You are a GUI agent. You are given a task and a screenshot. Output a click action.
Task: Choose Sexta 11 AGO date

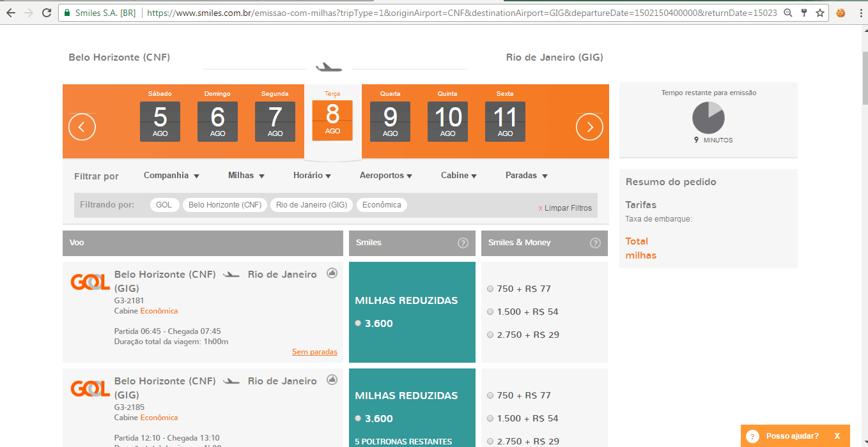pos(505,121)
